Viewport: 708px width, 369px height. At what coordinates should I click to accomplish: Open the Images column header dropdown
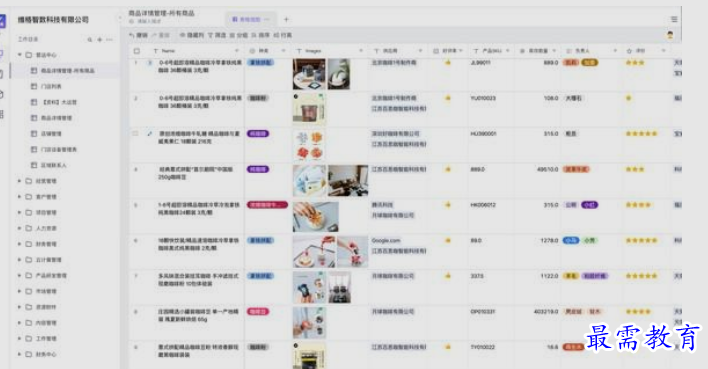pyautogui.click(x=361, y=51)
